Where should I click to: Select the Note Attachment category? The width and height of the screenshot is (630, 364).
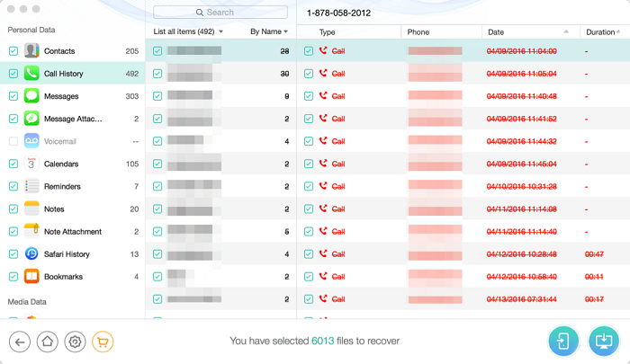73,231
